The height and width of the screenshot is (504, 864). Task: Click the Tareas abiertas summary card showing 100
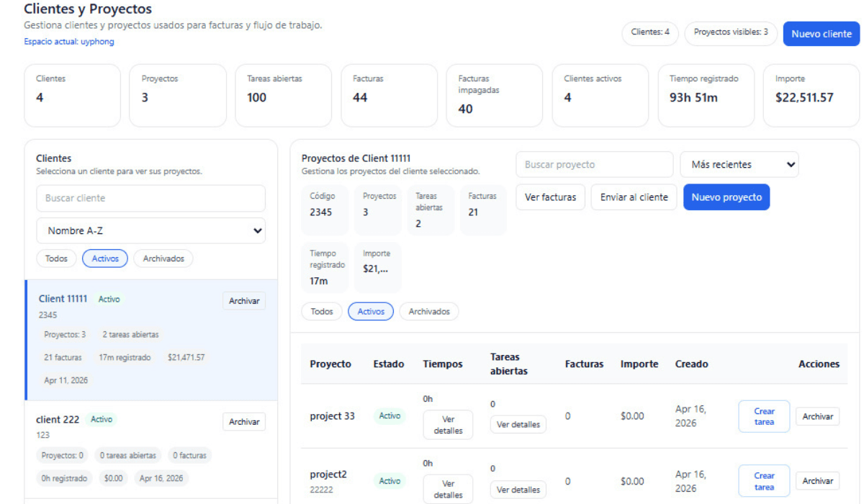284,95
